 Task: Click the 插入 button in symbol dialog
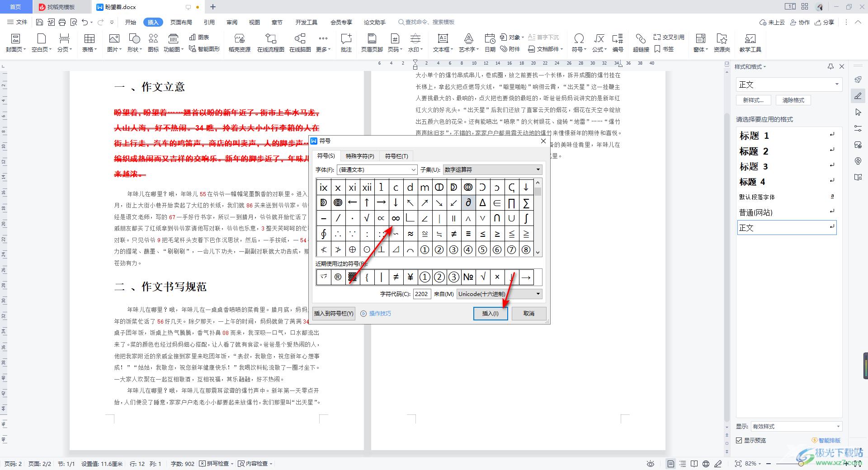point(491,314)
